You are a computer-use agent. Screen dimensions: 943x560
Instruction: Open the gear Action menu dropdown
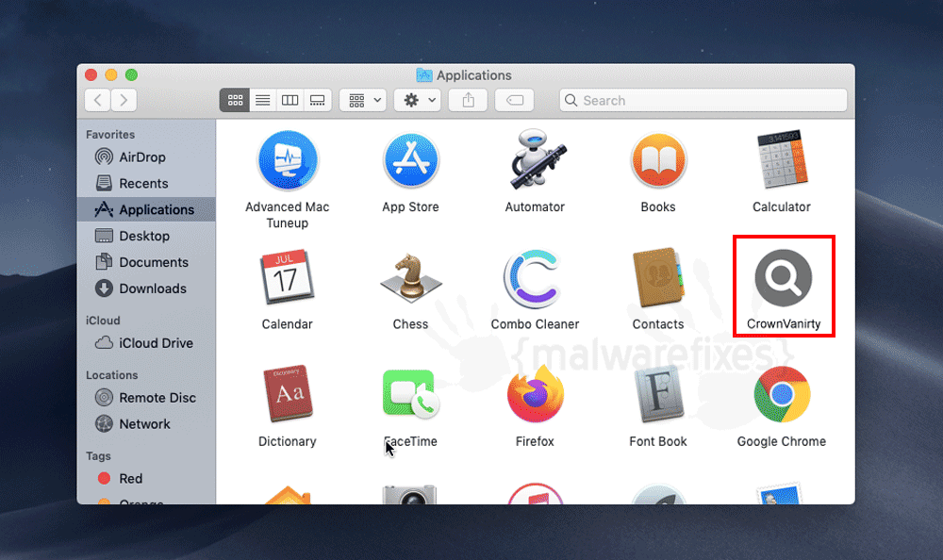pyautogui.click(x=418, y=100)
